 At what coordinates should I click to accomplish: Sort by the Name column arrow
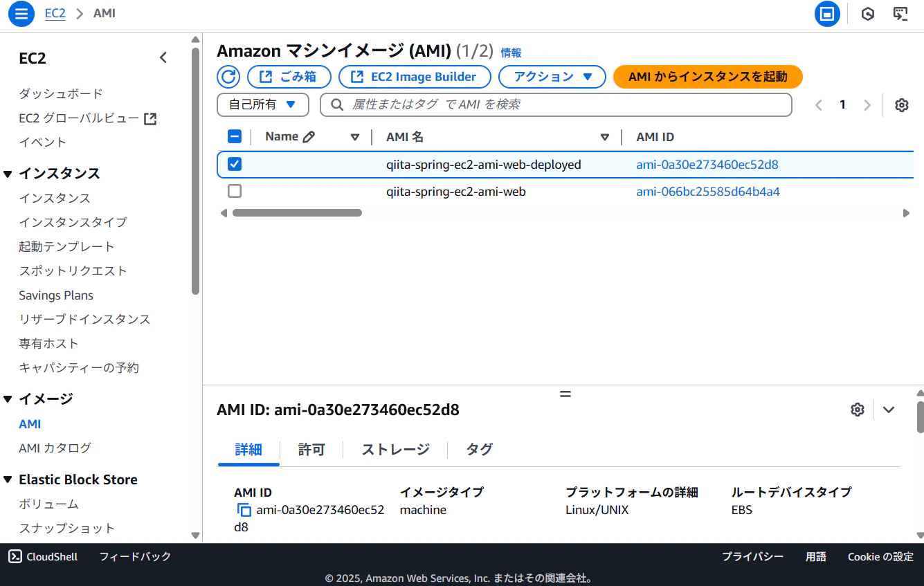pos(355,138)
